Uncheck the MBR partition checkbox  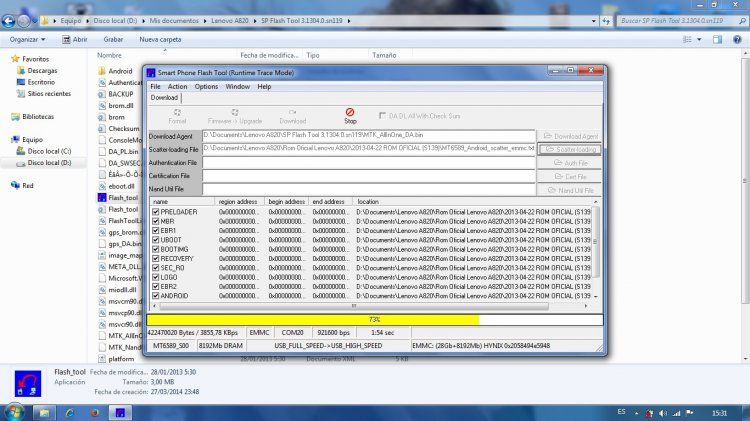pyautogui.click(x=155, y=221)
